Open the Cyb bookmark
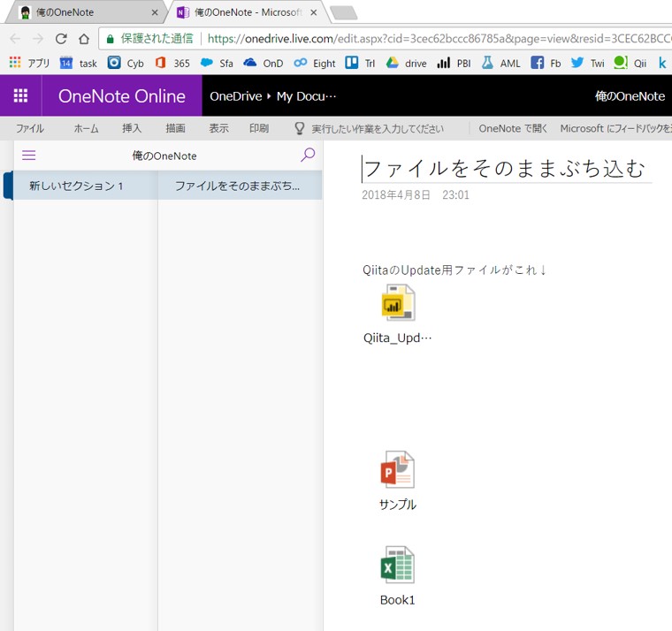The height and width of the screenshot is (631, 672). coord(126,63)
